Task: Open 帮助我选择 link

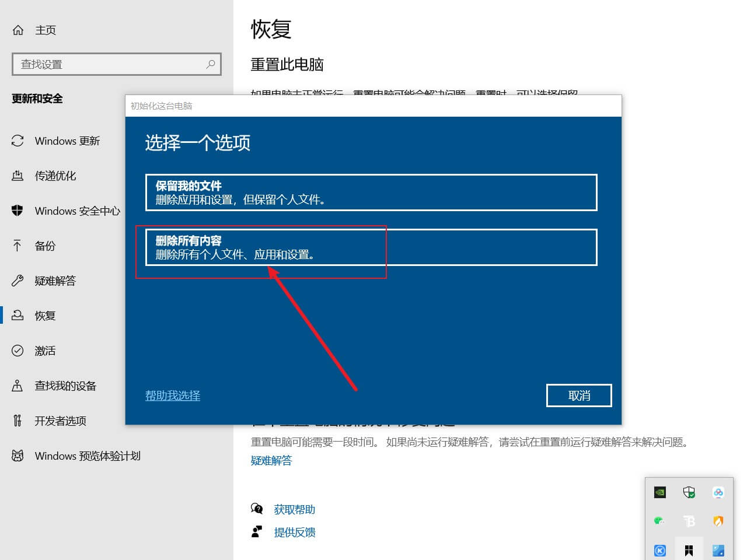Action: pos(173,395)
